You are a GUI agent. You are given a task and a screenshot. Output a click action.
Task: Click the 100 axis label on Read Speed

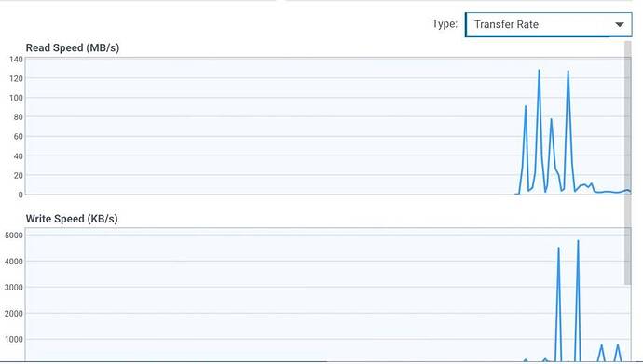(x=16, y=98)
